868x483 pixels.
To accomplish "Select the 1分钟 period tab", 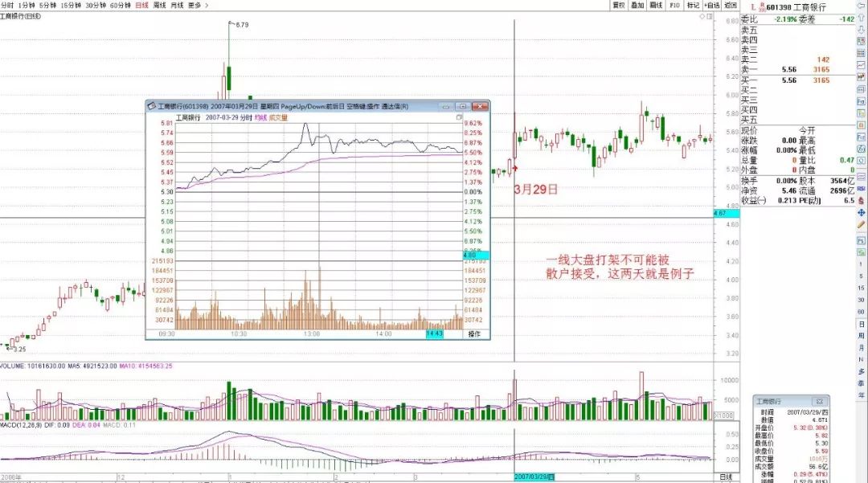I will coord(26,5).
